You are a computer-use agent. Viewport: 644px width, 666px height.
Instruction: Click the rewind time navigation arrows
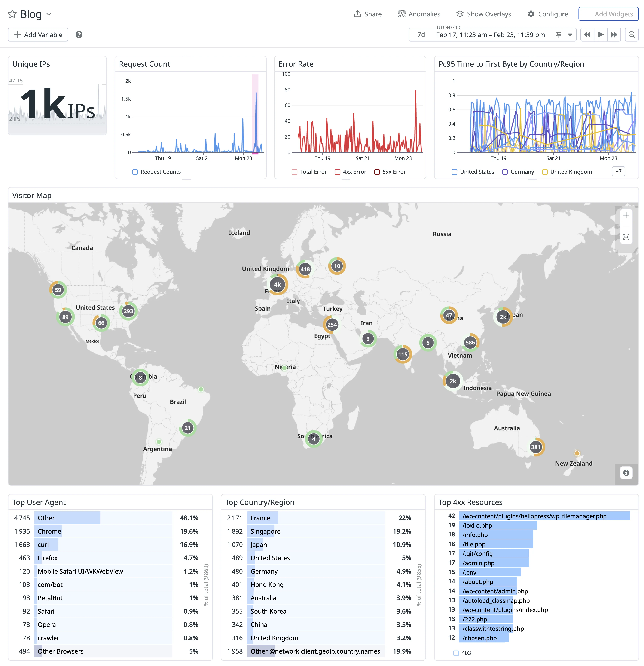click(587, 34)
